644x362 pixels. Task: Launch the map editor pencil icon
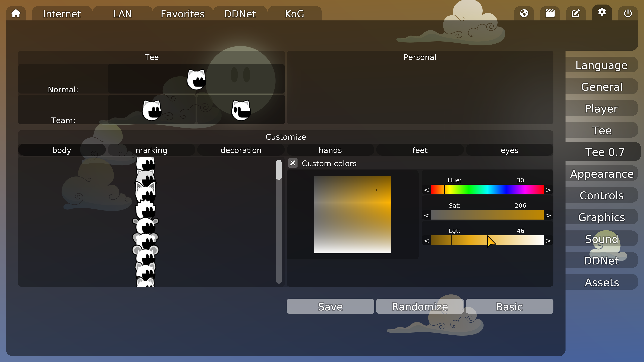[x=576, y=13]
